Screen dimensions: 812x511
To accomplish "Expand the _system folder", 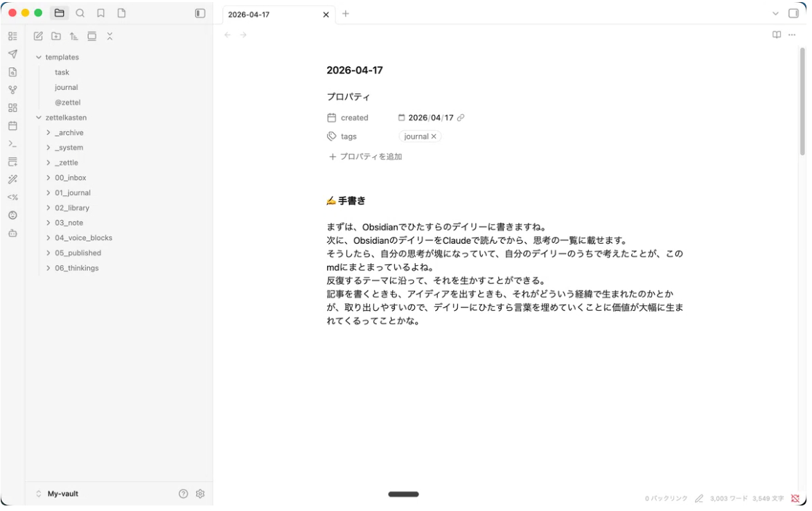I will click(x=48, y=148).
